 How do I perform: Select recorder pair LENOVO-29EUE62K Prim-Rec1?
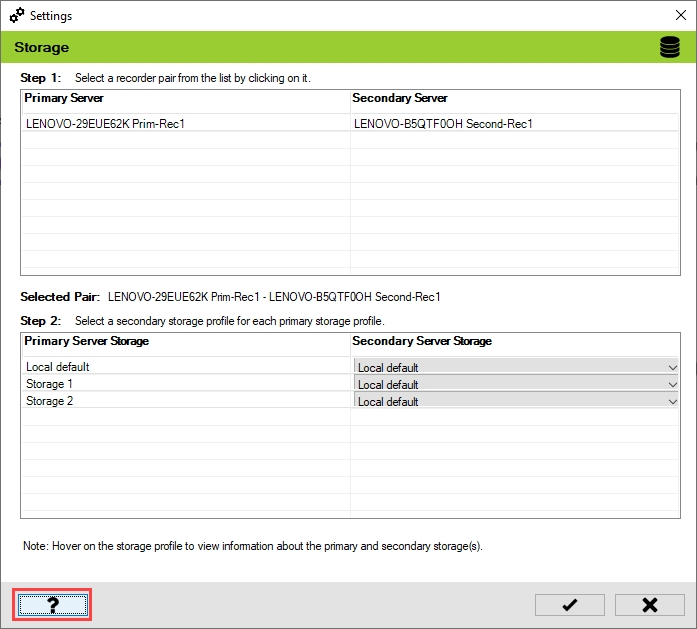(x=105, y=124)
